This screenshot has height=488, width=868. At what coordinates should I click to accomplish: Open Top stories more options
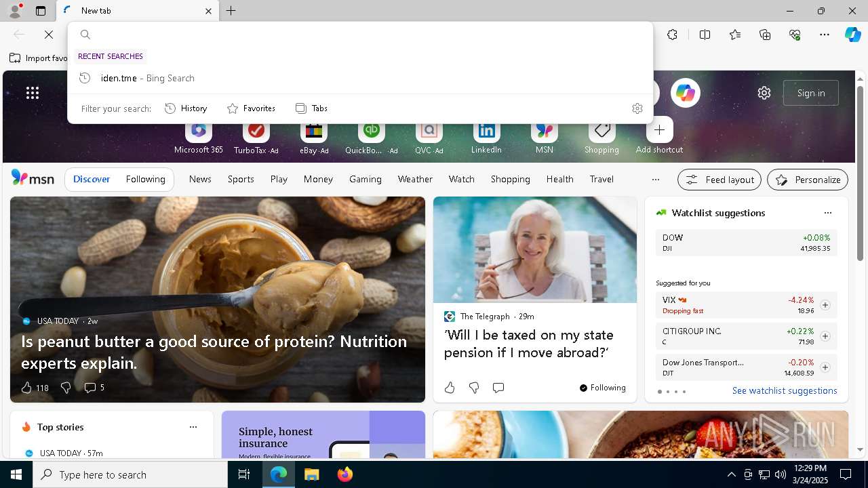(x=193, y=427)
